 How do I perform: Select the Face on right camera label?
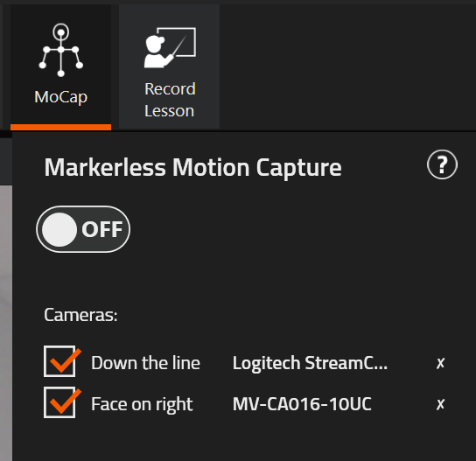click(x=142, y=404)
